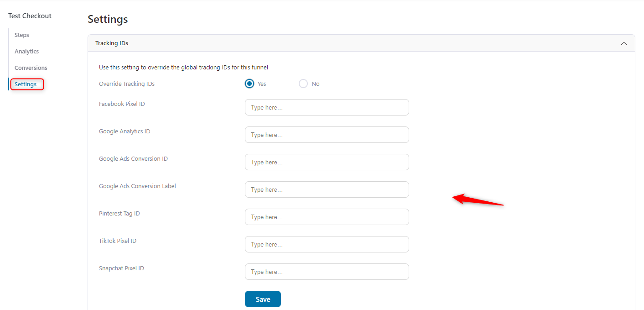Click the Pinterest Tag ID field
Viewport: 644px width, 310px height.
click(327, 217)
